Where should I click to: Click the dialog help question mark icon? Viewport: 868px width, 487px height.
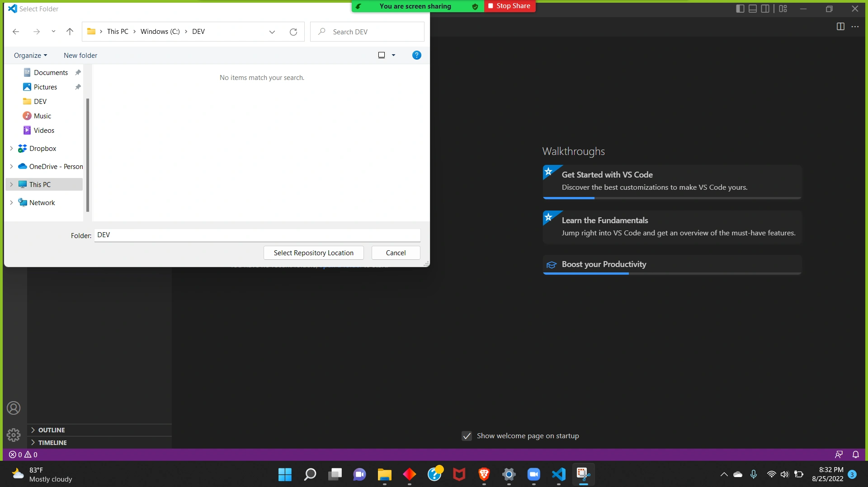tap(416, 55)
